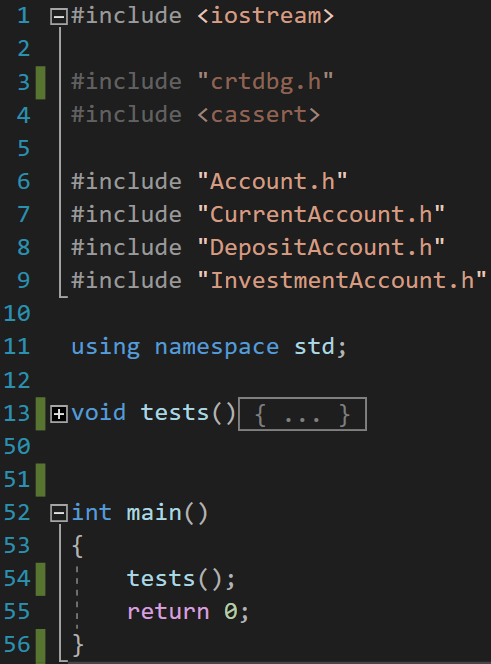Click the 'namespace' keyword
Screen dimensions: 491x664
pyautogui.click(x=216, y=348)
